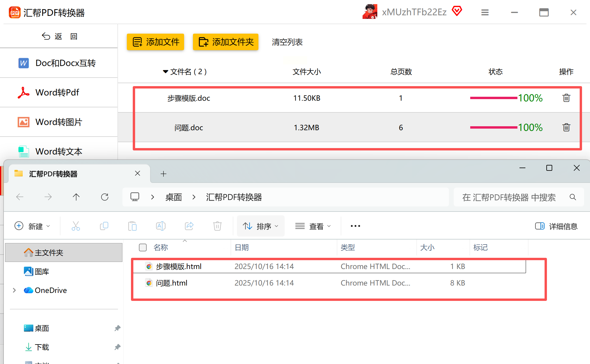This screenshot has width=590, height=364.
Task: Toggle the 详细信息 details pane
Action: (556, 226)
